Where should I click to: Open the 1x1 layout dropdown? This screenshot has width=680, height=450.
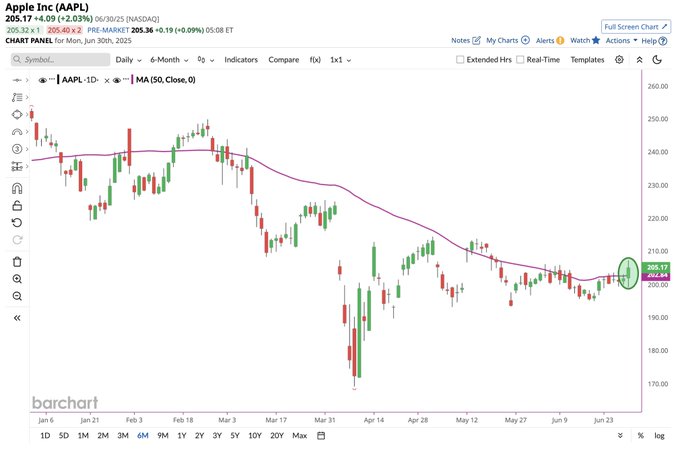(x=340, y=60)
